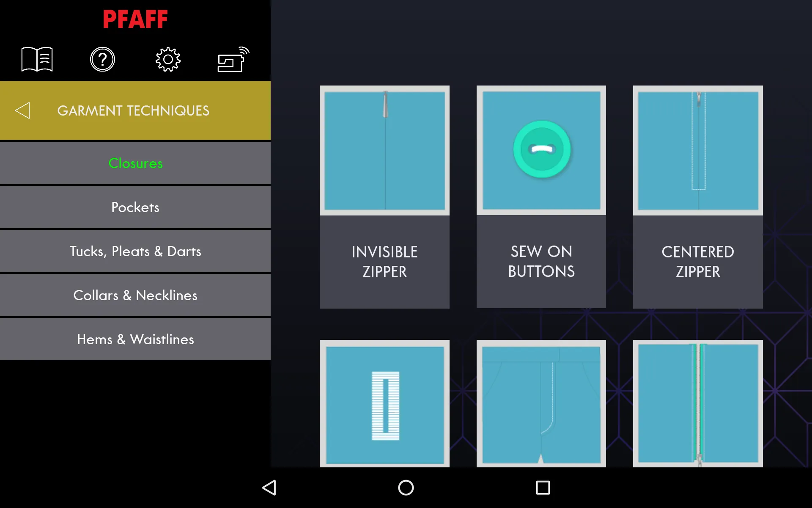Open the Invisible Zipper technique
This screenshot has height=508, width=812.
pos(384,197)
